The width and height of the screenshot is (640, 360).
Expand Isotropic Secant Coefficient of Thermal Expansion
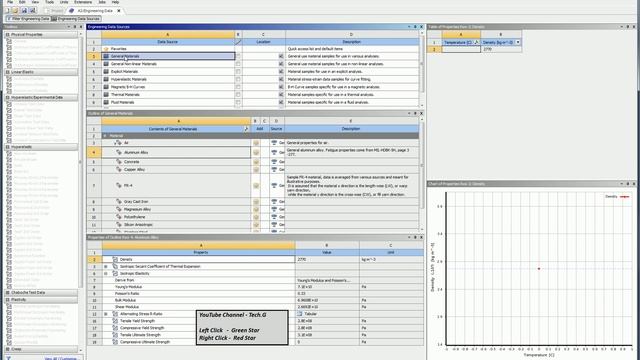[106, 267]
